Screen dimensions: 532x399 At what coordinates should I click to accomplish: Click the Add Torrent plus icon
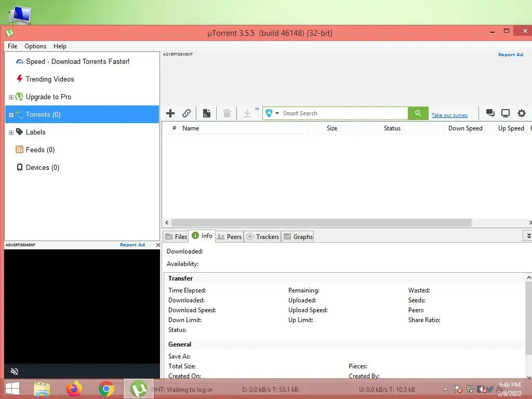point(170,113)
